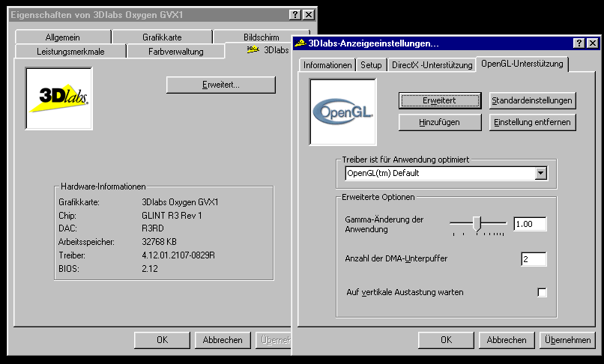Click the 3Dlabs title bar icon in Anzeigeeinstellungen
This screenshot has width=604, height=364.
(301, 43)
